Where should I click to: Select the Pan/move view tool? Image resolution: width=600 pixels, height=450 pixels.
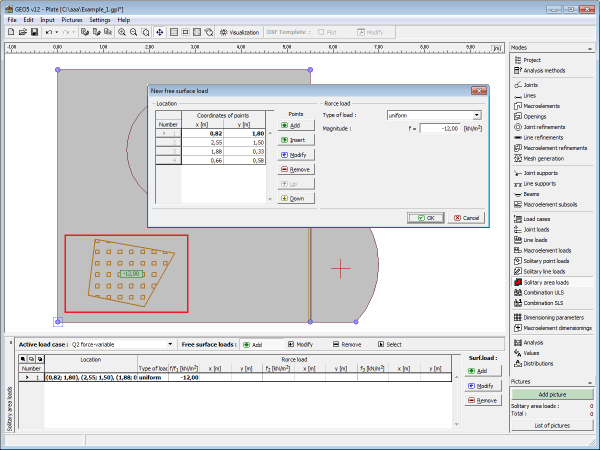tap(159, 32)
